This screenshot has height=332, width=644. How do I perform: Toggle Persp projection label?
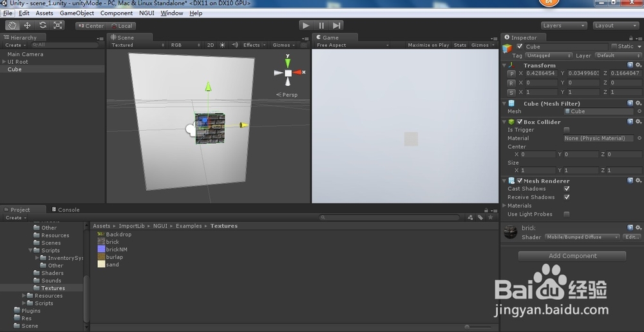tap(287, 95)
